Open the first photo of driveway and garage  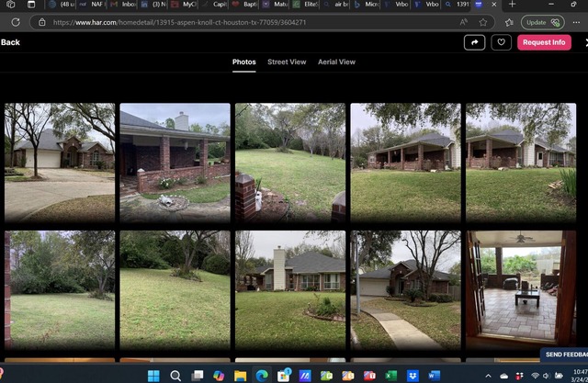(60, 149)
